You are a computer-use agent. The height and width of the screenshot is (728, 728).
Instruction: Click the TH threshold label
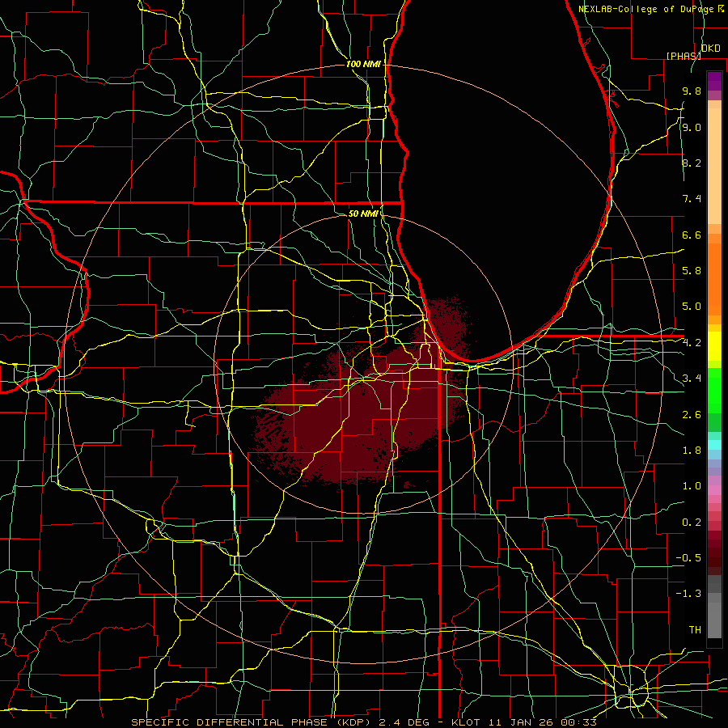(695, 630)
